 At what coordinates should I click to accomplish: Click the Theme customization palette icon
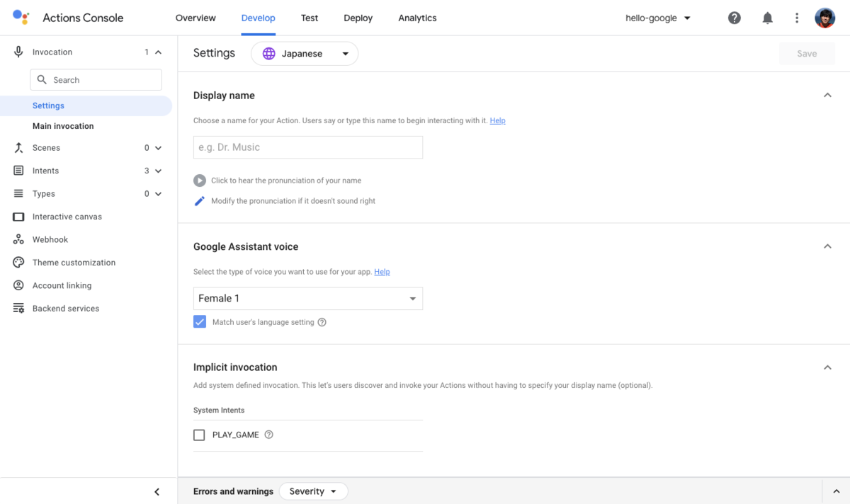coord(18,263)
